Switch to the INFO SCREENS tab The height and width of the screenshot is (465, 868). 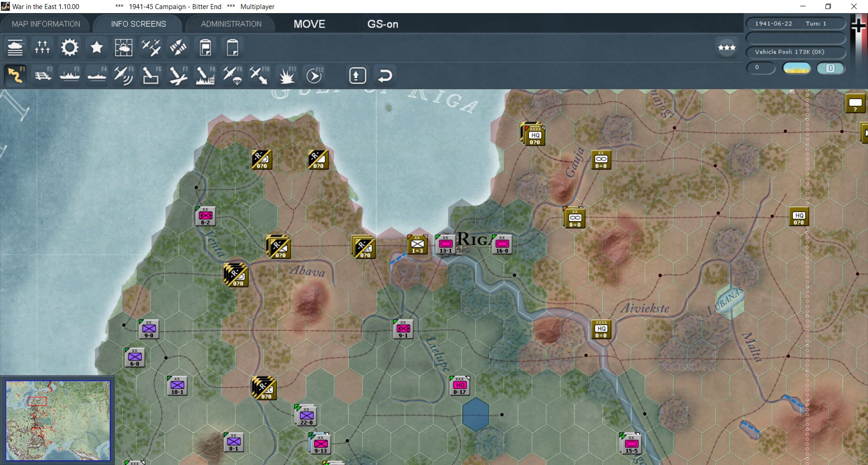pyautogui.click(x=138, y=24)
